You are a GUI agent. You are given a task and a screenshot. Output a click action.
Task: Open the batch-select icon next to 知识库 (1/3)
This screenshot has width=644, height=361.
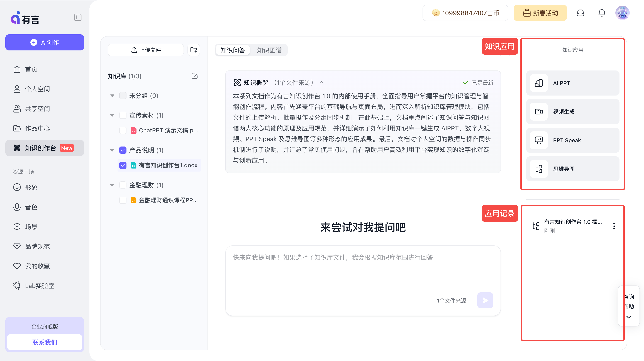(194, 76)
